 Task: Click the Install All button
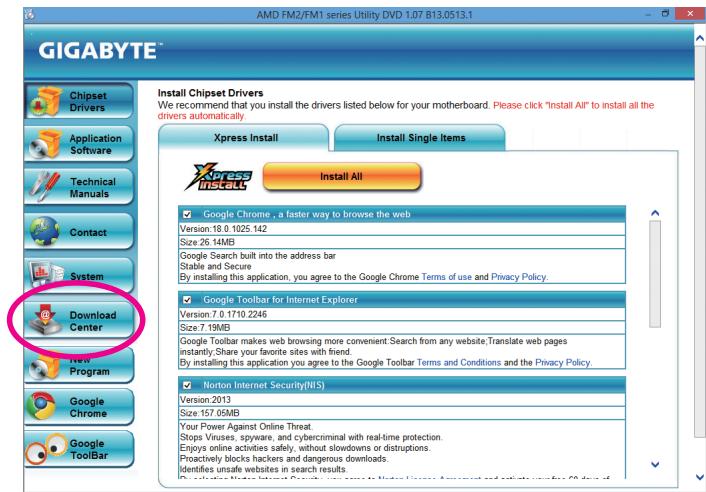pos(342,176)
